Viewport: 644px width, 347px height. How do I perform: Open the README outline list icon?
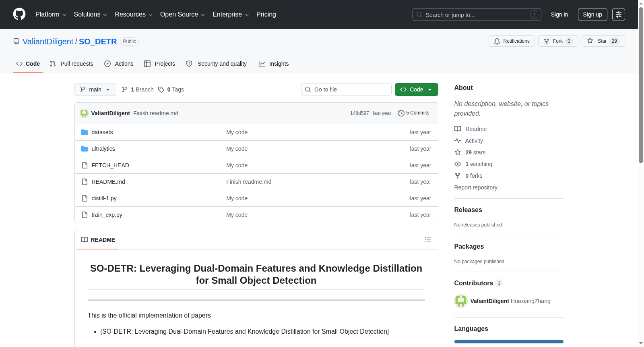(x=428, y=240)
